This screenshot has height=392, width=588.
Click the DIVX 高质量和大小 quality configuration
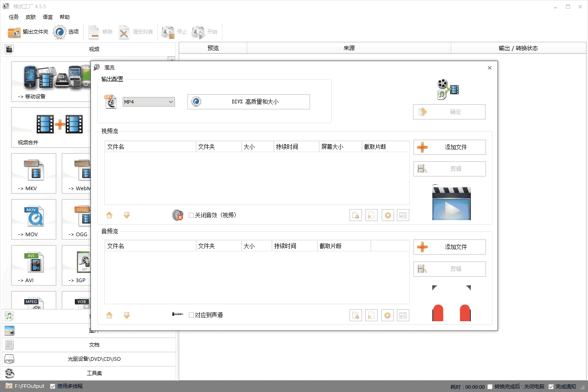pyautogui.click(x=248, y=102)
